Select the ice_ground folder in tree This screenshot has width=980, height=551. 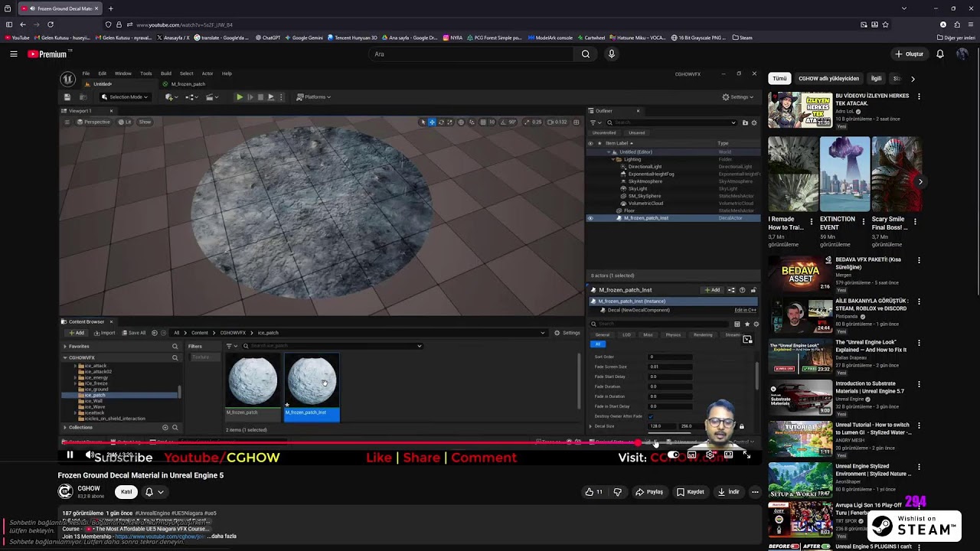pos(96,390)
